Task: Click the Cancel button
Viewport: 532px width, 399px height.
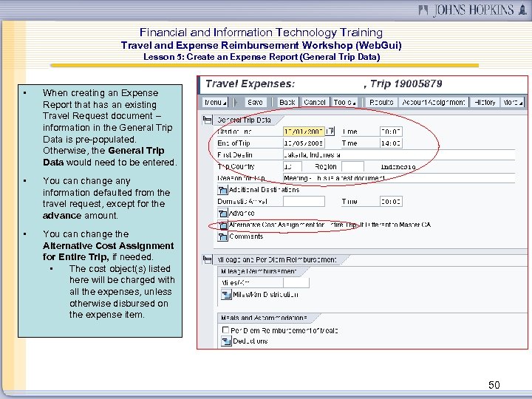Action: (315, 102)
